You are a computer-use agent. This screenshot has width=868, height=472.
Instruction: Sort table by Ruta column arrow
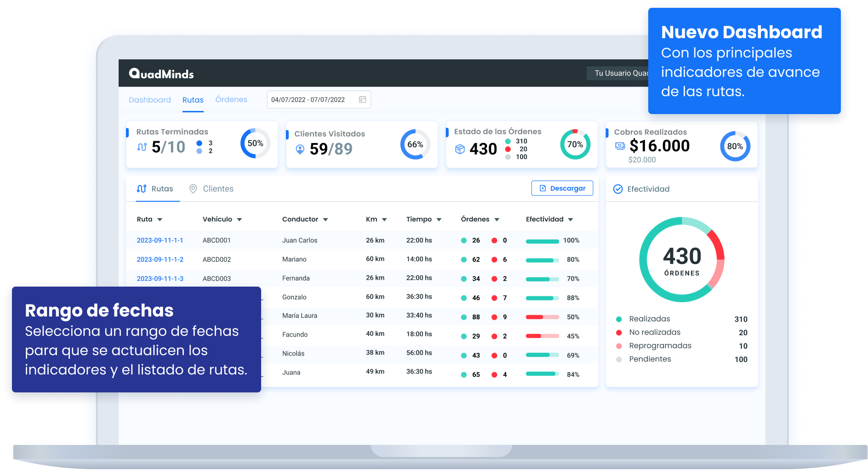coord(160,220)
